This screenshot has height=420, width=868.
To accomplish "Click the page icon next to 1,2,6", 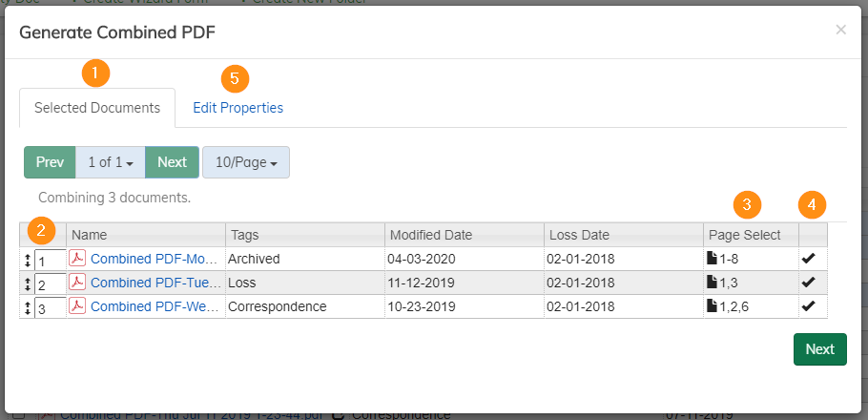I will tap(712, 306).
